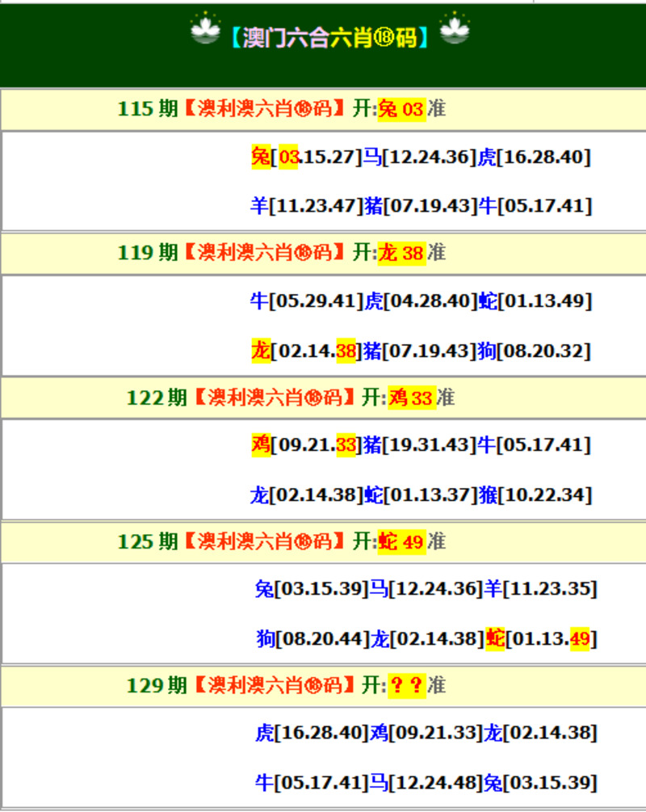Screen dimensions: 646x812
Task: Click 牛[05.17.41] in period 129
Action: pos(312,782)
